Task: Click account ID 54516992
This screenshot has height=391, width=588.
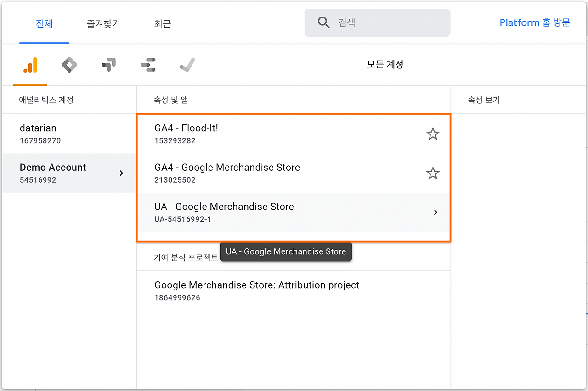Action: coord(38,180)
